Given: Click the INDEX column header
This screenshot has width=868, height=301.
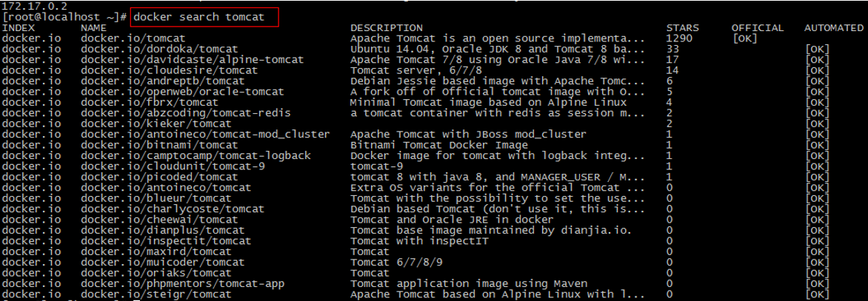Looking at the screenshot, I should (19, 28).
